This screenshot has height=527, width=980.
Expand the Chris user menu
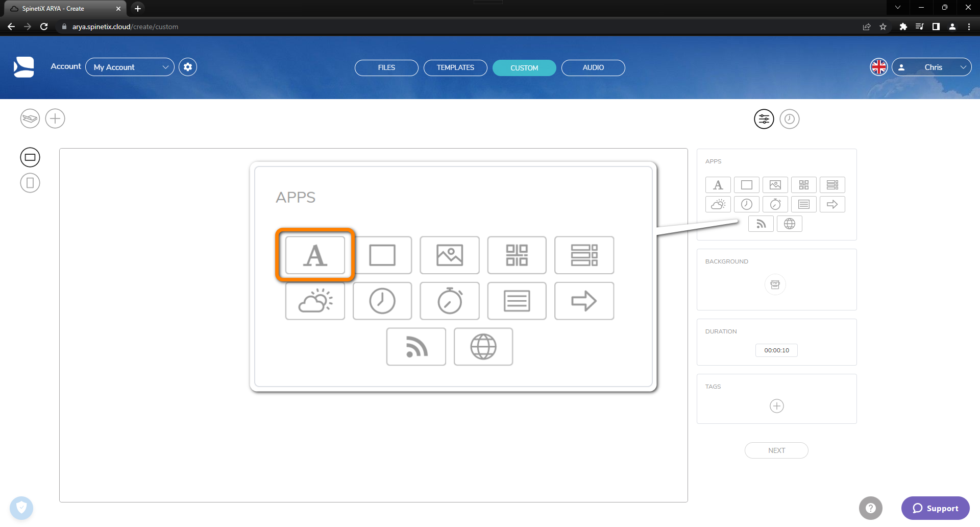click(932, 67)
